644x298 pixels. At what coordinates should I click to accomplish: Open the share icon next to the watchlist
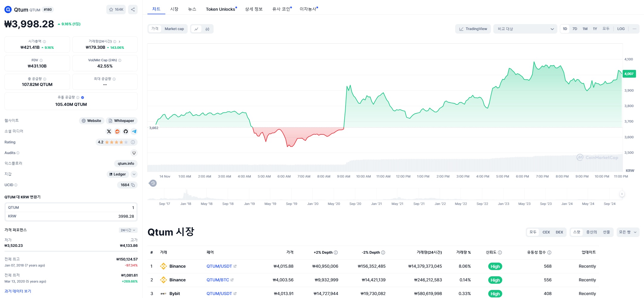coord(133,10)
